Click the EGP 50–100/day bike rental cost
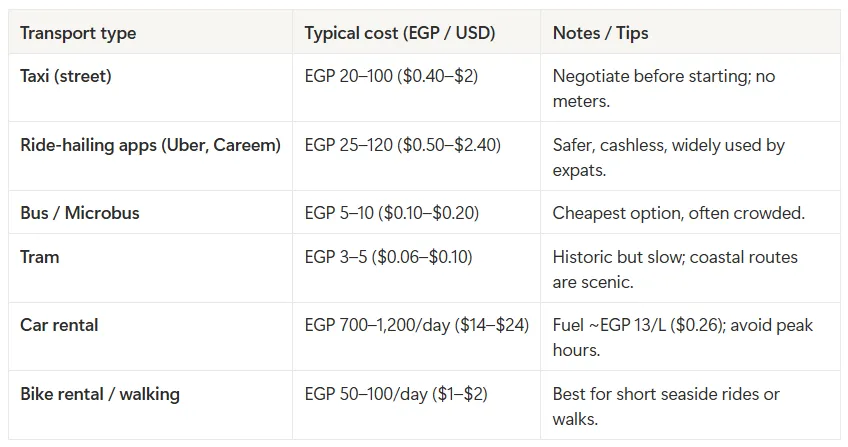This screenshot has height=447, width=848. [x=396, y=394]
